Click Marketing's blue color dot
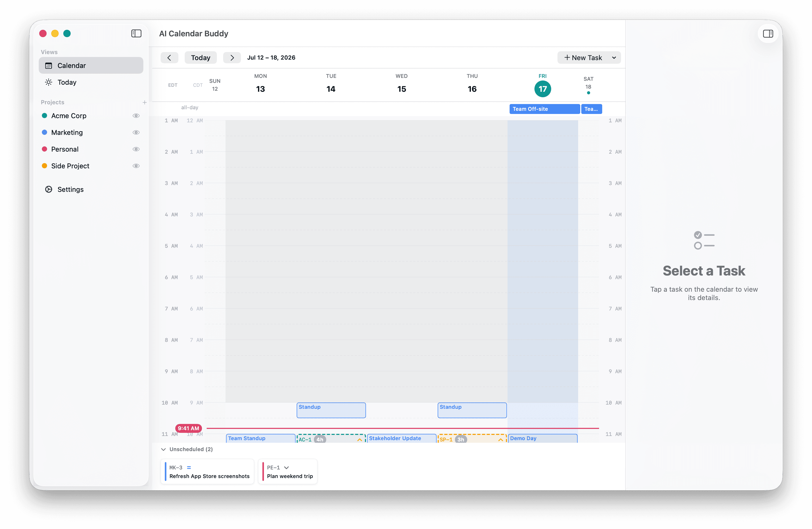The image size is (812, 529). tap(44, 132)
